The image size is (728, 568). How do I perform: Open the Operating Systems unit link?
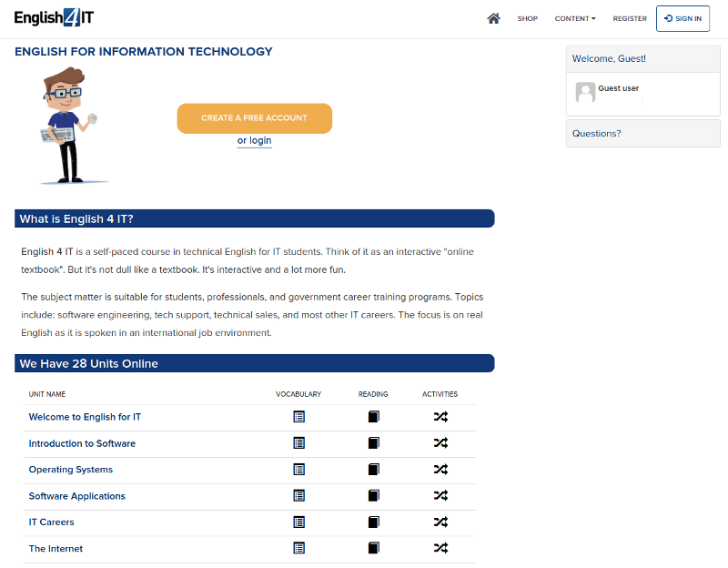[x=71, y=470]
